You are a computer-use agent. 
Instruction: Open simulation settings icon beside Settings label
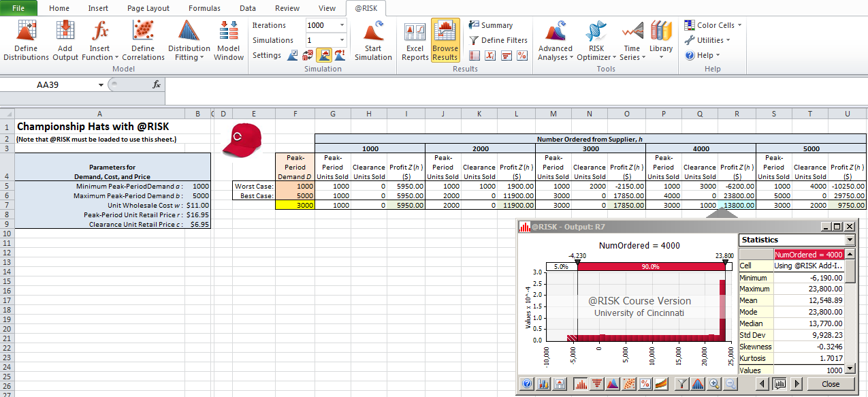coord(291,55)
